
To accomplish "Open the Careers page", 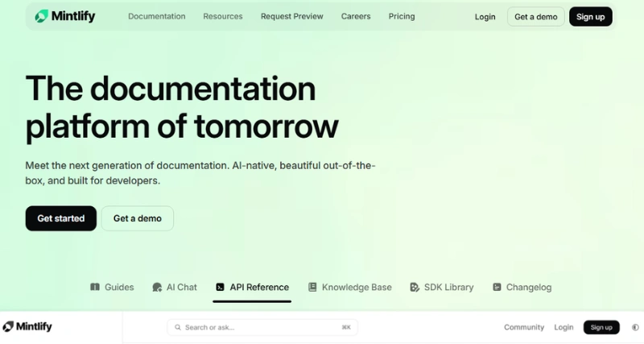I will tap(356, 16).
